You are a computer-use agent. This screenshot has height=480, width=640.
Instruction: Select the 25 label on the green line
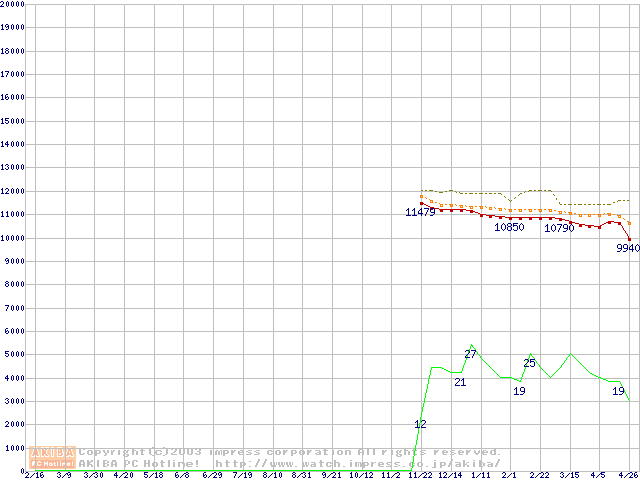coord(530,363)
